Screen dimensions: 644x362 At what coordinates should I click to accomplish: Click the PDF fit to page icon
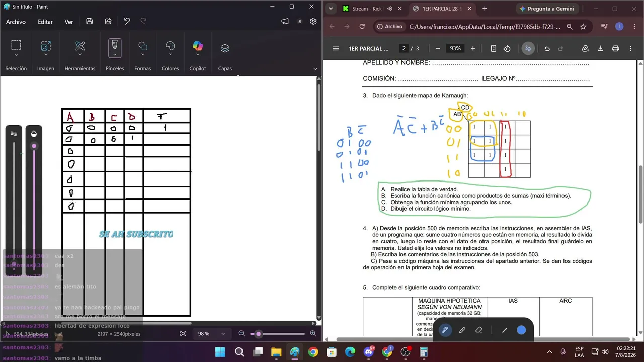tap(493, 49)
